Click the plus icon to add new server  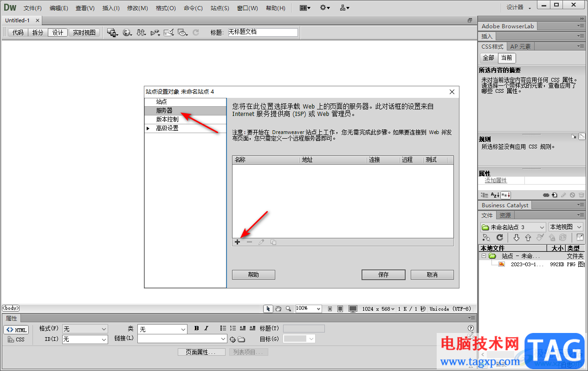[237, 242]
